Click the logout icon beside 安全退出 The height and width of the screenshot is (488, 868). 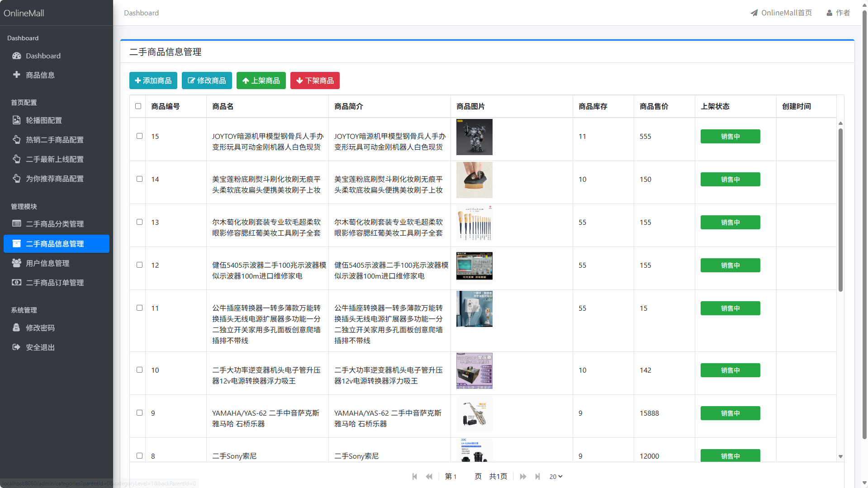[17, 347]
